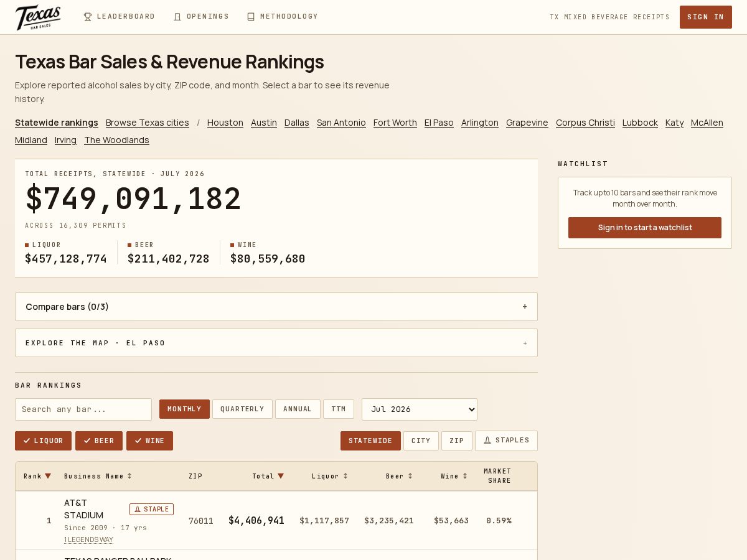Expand the Compare bars (0/3) panel
Viewport: 747px width, 560px height.
tap(276, 307)
